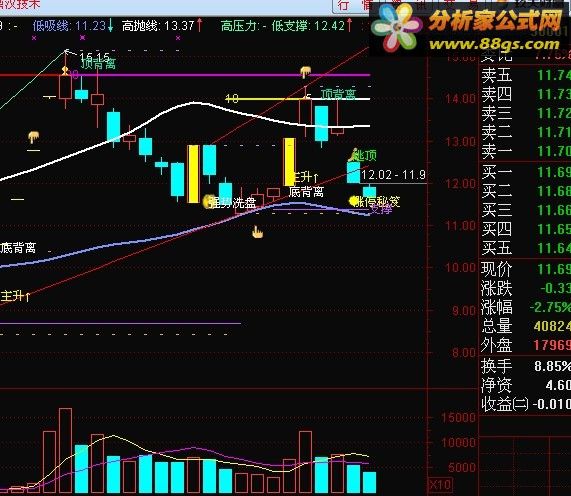
Task: Click the X10 volume scale marker
Action: pyautogui.click(x=440, y=485)
